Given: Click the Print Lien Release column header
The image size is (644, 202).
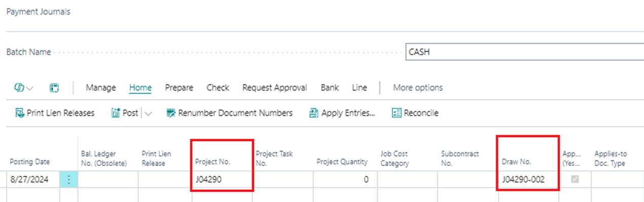Looking at the screenshot, I should pos(157,158).
